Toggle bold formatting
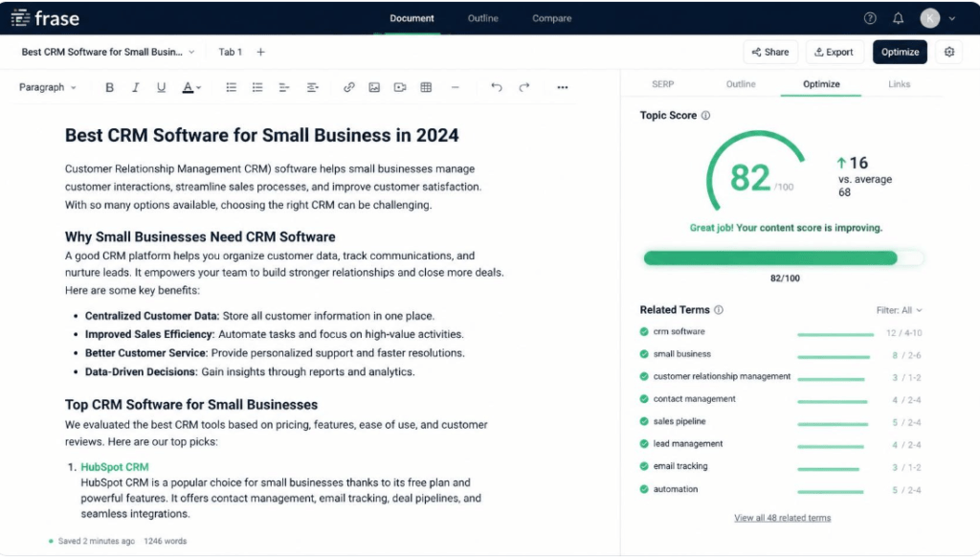 click(x=109, y=87)
